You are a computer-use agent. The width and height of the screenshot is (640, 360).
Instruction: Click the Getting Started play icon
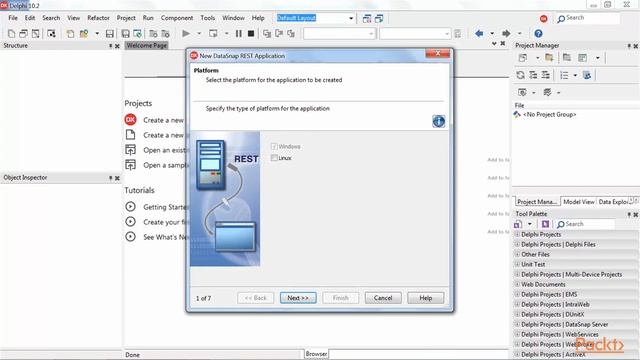pos(130,207)
